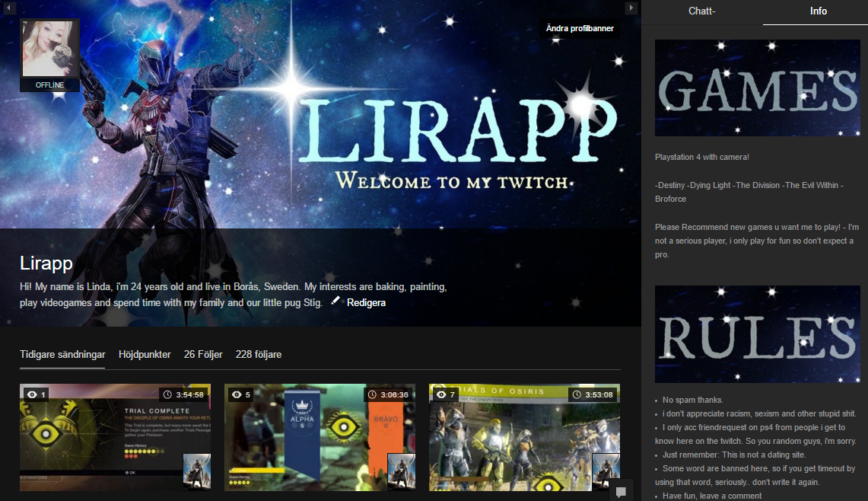
Task: Click Destiny game cover on first video
Action: click(197, 471)
